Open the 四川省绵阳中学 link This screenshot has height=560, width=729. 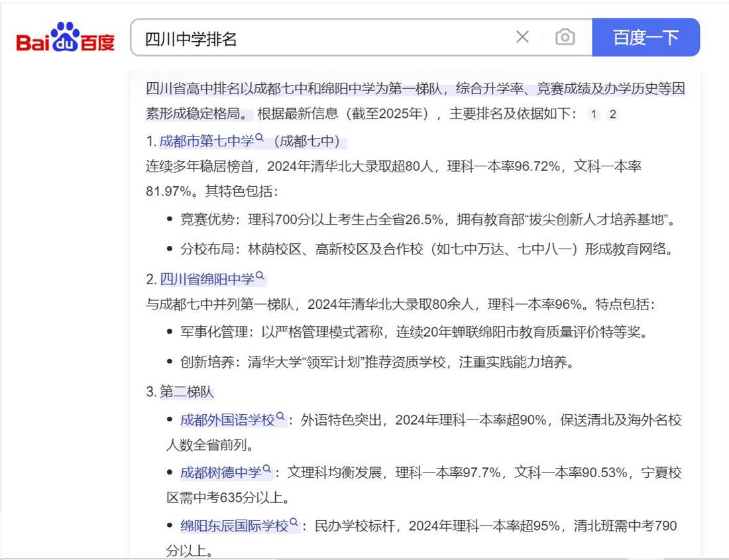pos(207,279)
